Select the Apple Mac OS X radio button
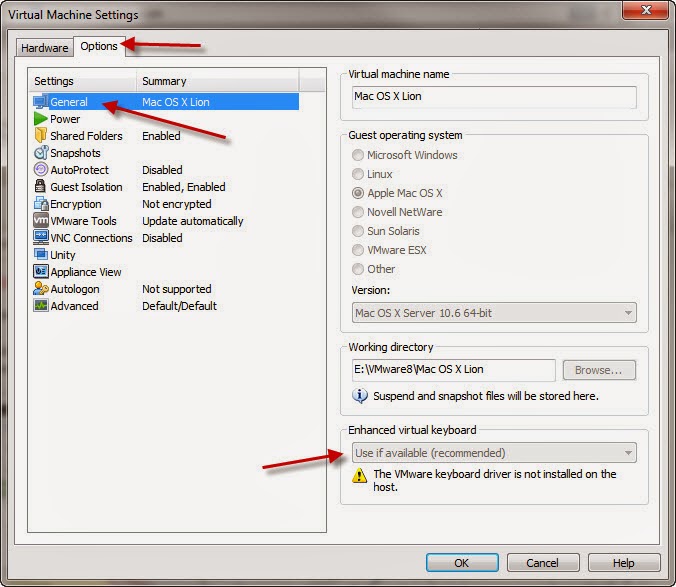Image resolution: width=676 pixels, height=587 pixels. click(x=358, y=193)
